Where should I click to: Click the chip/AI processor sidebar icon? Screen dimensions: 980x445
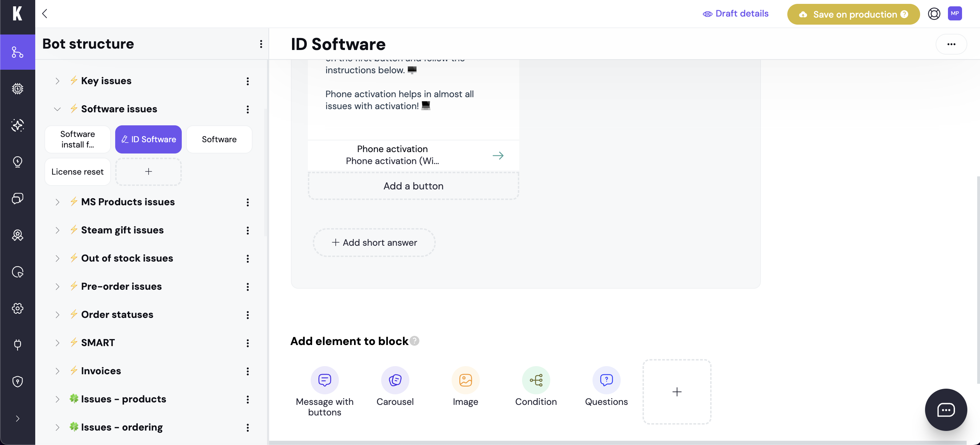tap(18, 89)
